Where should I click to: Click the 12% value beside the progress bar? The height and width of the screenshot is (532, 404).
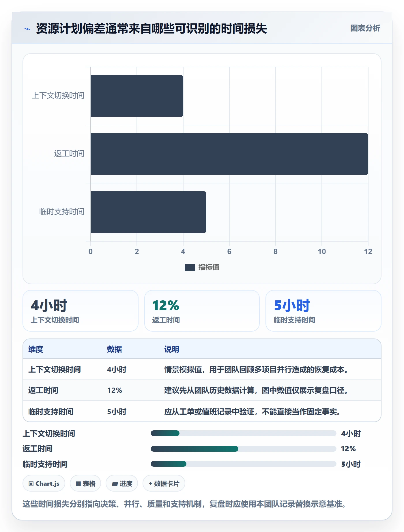(349, 449)
